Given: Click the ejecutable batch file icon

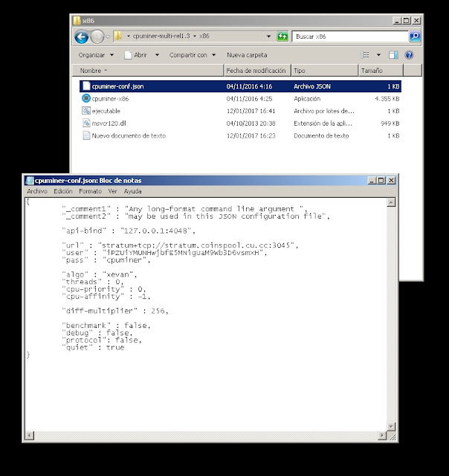Looking at the screenshot, I should (86, 111).
